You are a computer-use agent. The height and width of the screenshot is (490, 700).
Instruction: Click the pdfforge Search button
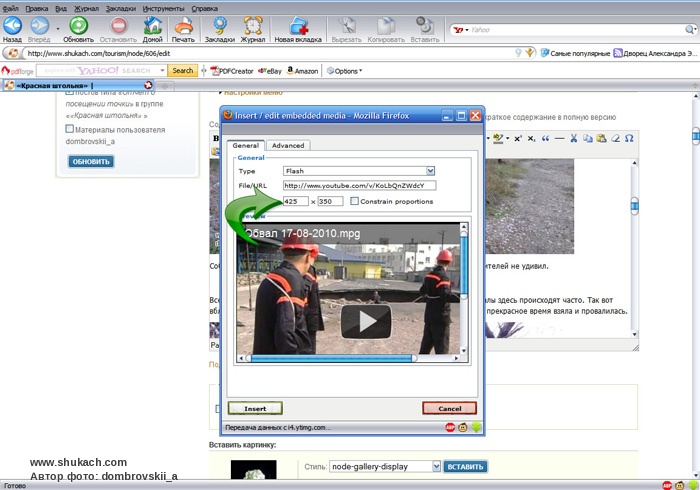click(183, 71)
